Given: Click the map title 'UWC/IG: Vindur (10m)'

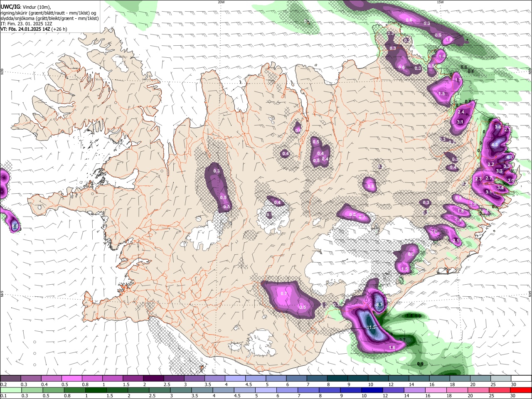Looking at the screenshot, I should [x=26, y=7].
